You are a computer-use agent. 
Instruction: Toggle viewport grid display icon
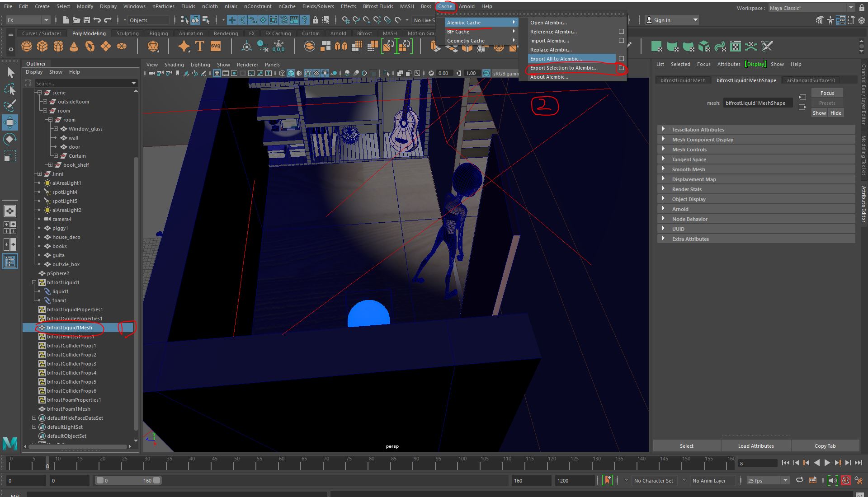click(217, 73)
